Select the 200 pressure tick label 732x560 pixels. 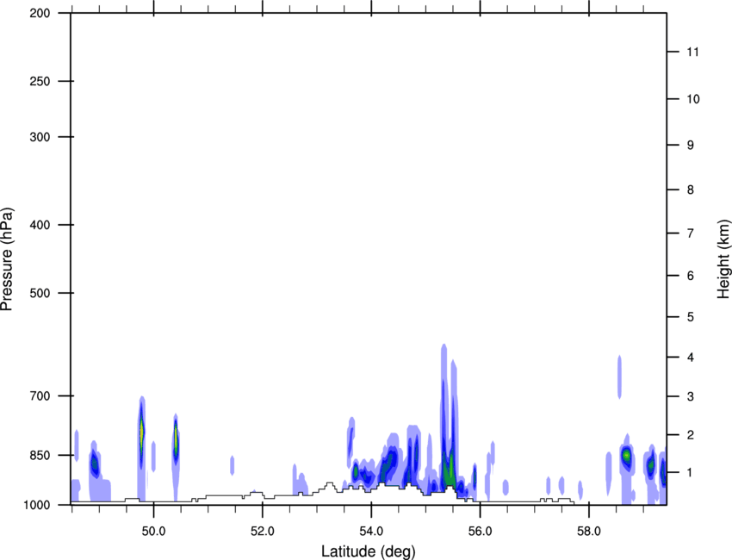tap(40, 13)
